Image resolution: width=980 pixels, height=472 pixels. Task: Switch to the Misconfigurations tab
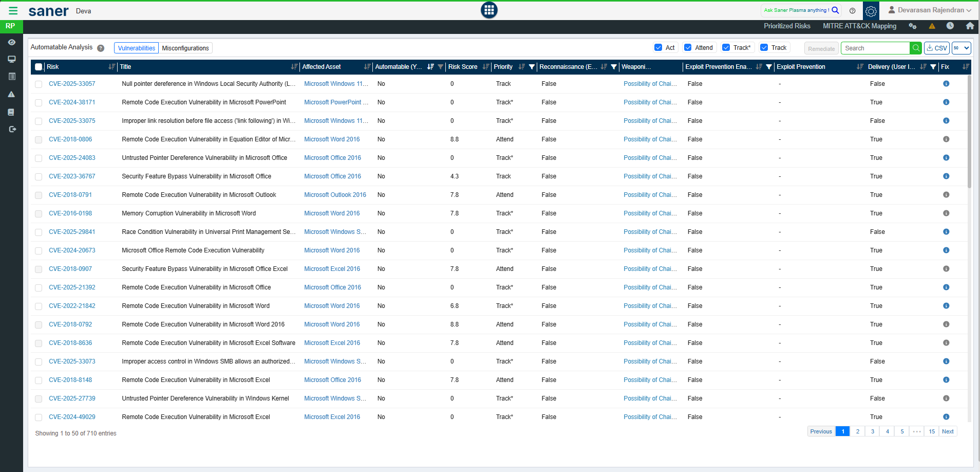185,48
